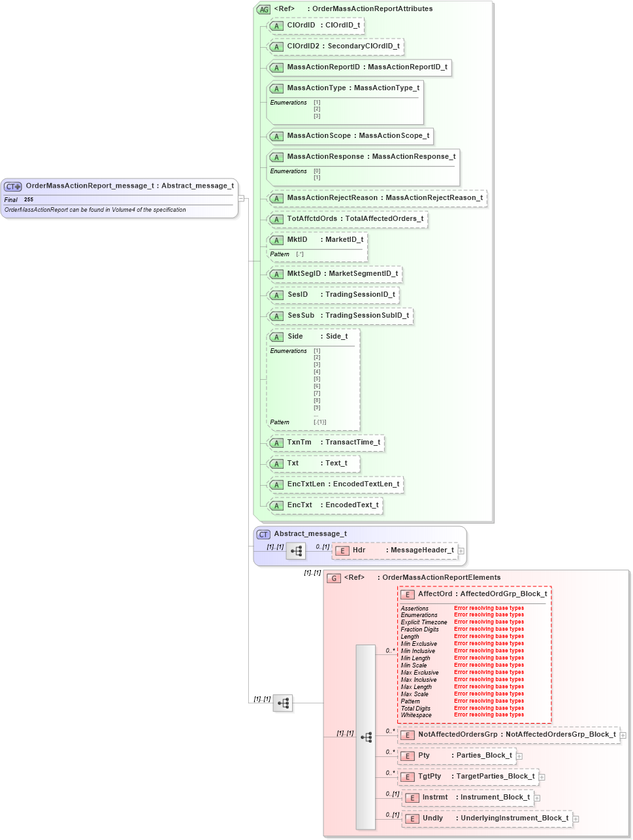Select the sequence compositor icon inside Abstract_message_t
Image resolution: width=633 pixels, height=840 pixels.
pos(296,550)
